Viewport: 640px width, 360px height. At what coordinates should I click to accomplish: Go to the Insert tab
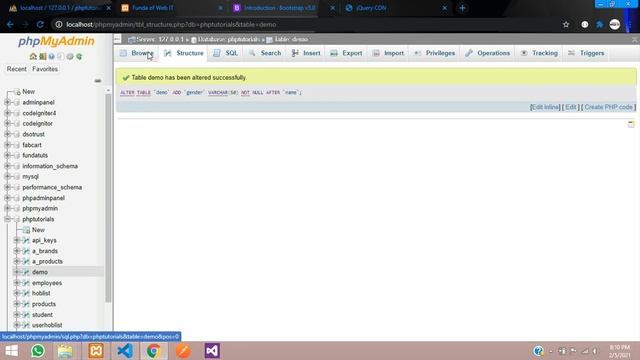pos(306,53)
